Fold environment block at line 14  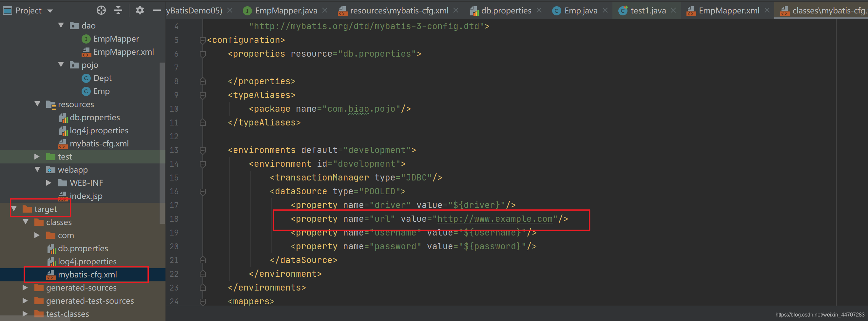pyautogui.click(x=203, y=164)
